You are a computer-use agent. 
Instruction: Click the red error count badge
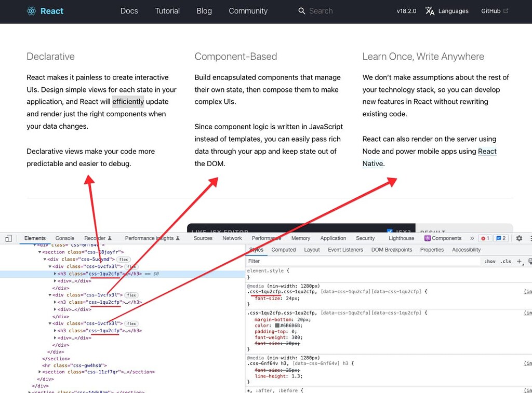(485, 238)
